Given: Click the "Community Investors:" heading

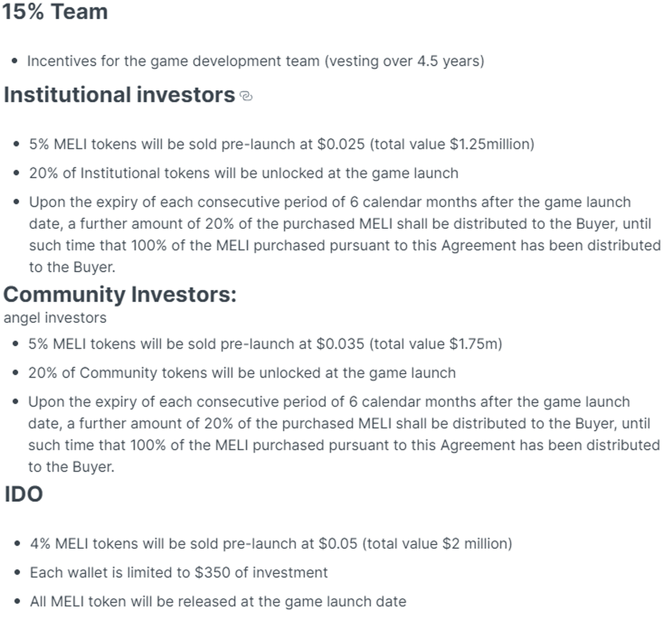Looking at the screenshot, I should (120, 294).
